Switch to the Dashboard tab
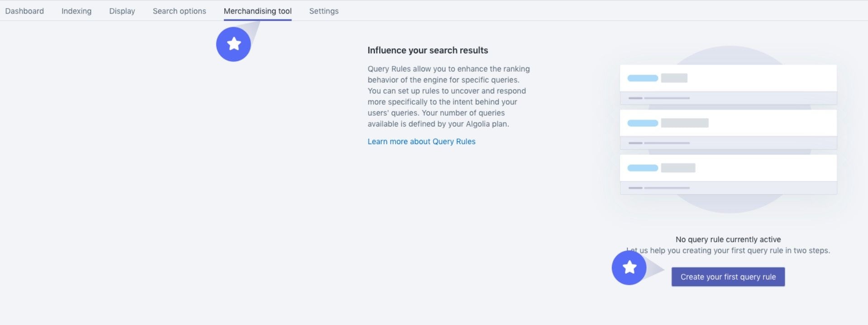 (24, 10)
